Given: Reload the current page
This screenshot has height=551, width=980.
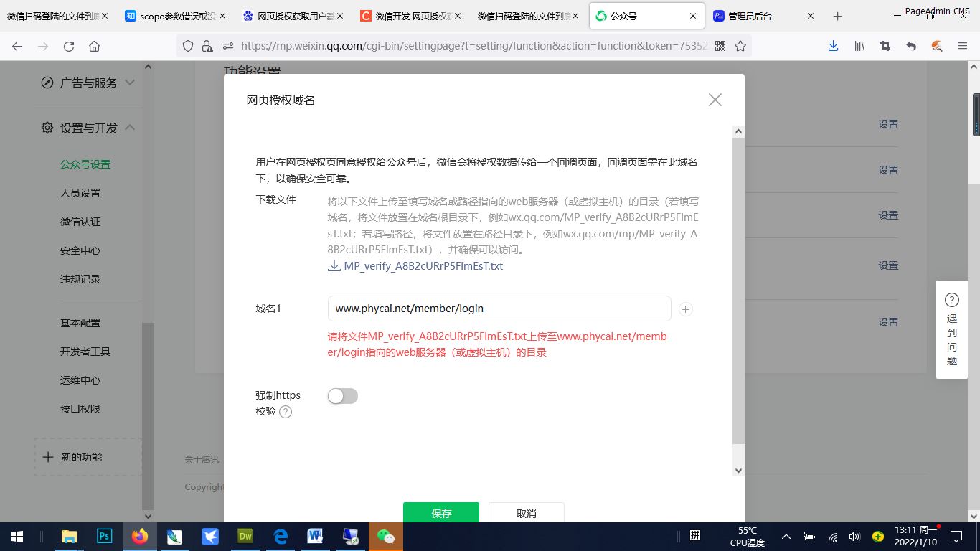Looking at the screenshot, I should tap(69, 46).
